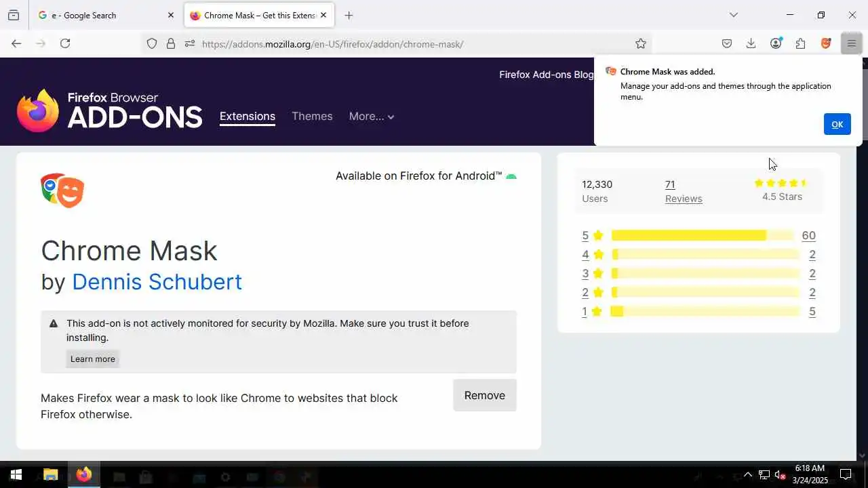Viewport: 868px width, 488px height.
Task: Click the network icon in system tray
Action: (x=764, y=475)
